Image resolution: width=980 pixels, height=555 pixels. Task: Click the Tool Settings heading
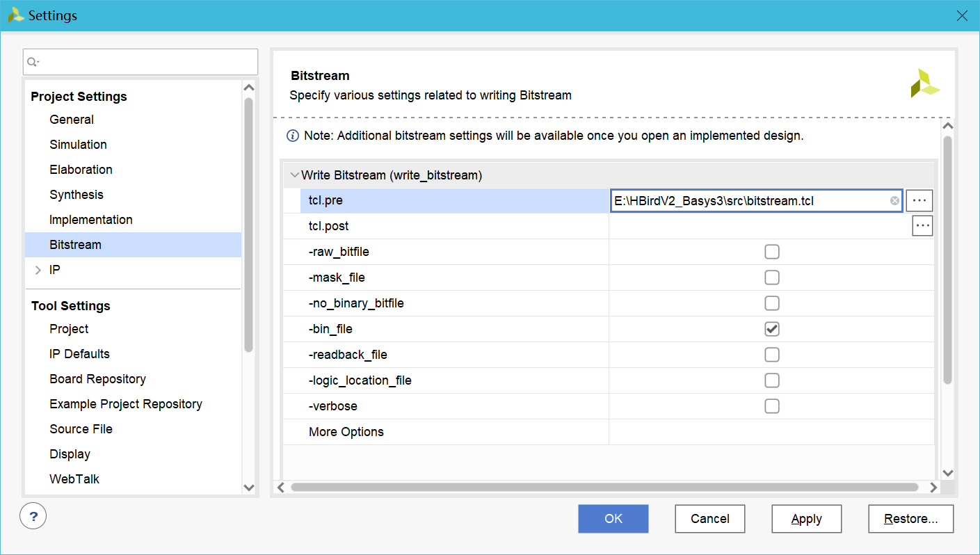pos(70,306)
